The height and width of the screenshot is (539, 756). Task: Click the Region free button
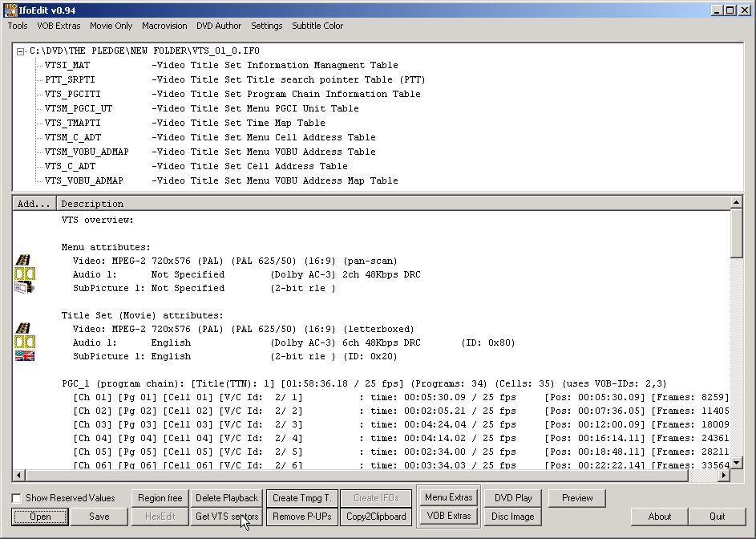point(160,498)
